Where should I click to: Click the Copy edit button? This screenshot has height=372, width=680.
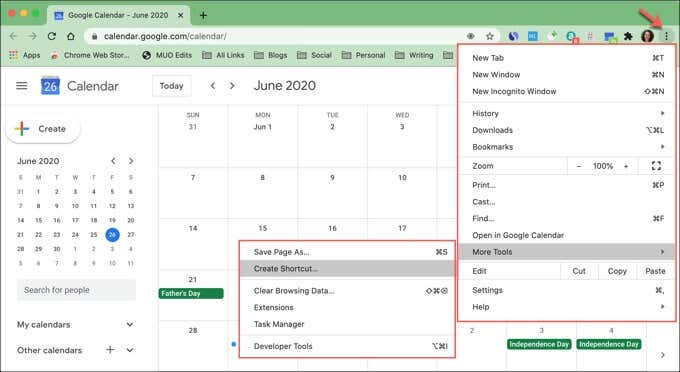pos(617,271)
